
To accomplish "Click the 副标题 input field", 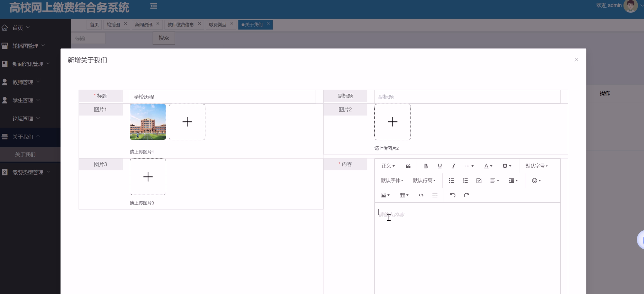I will point(467,97).
